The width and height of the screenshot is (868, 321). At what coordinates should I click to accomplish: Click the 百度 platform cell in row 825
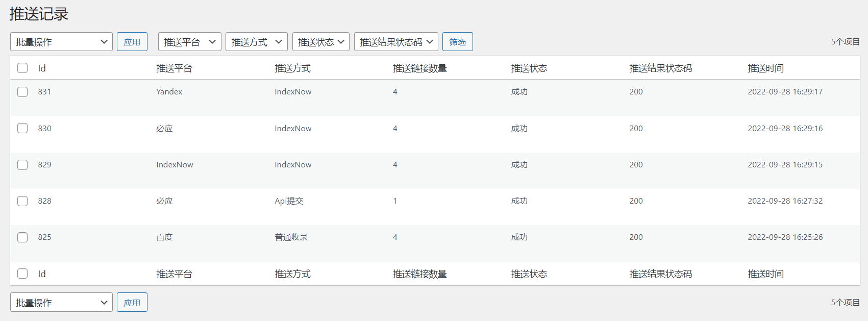point(164,237)
